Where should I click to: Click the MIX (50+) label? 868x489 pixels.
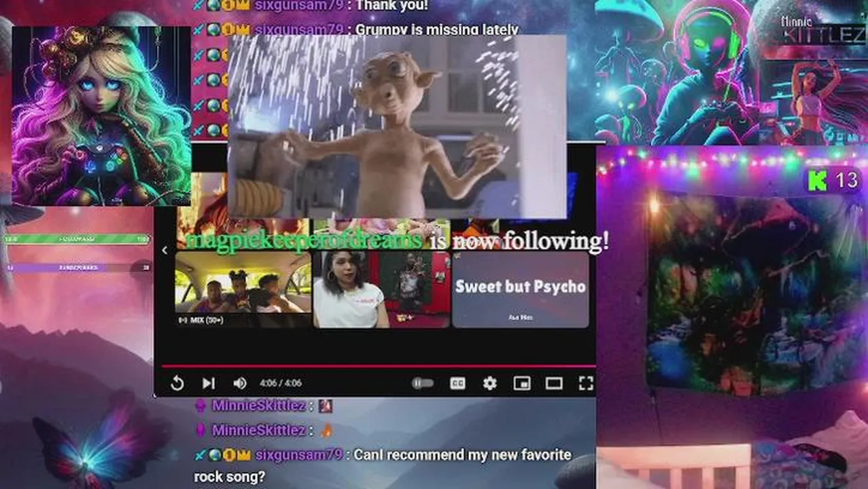(201, 320)
